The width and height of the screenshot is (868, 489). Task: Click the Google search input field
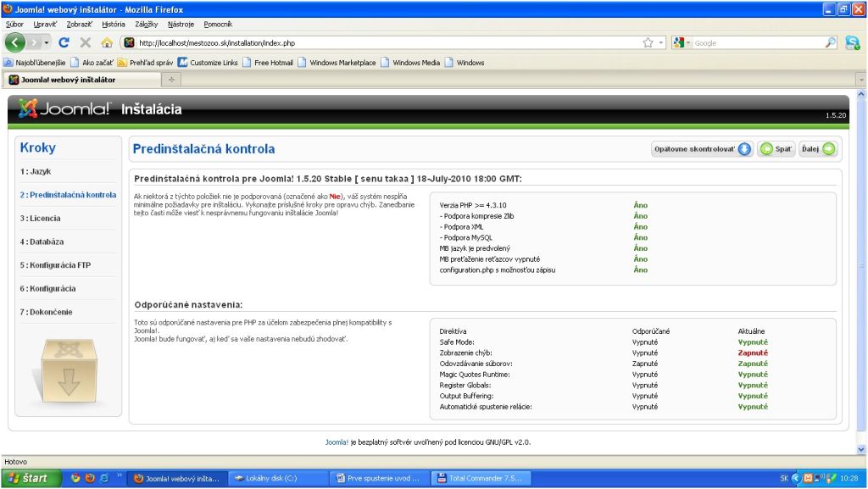point(759,42)
